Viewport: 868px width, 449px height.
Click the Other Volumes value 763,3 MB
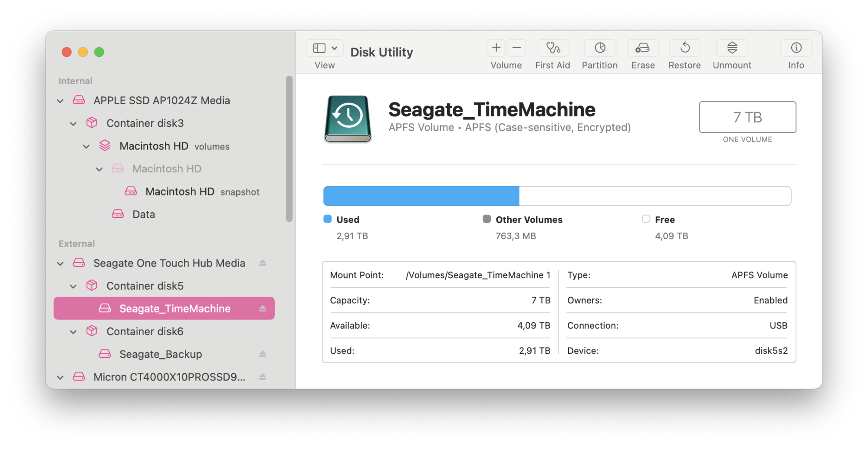pyautogui.click(x=516, y=236)
